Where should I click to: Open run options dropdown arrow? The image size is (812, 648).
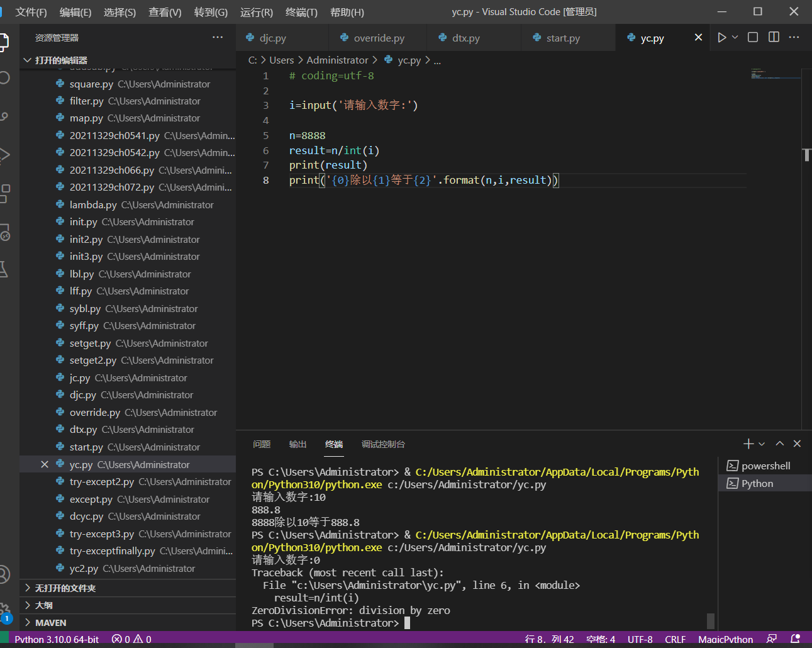[735, 38]
